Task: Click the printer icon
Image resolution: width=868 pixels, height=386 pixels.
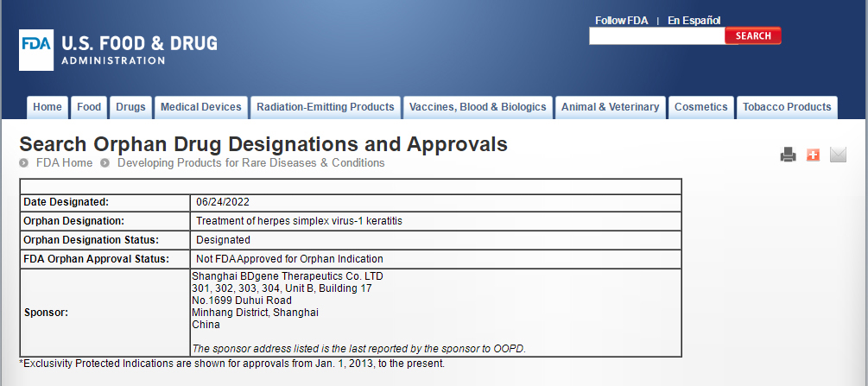Action: point(788,155)
